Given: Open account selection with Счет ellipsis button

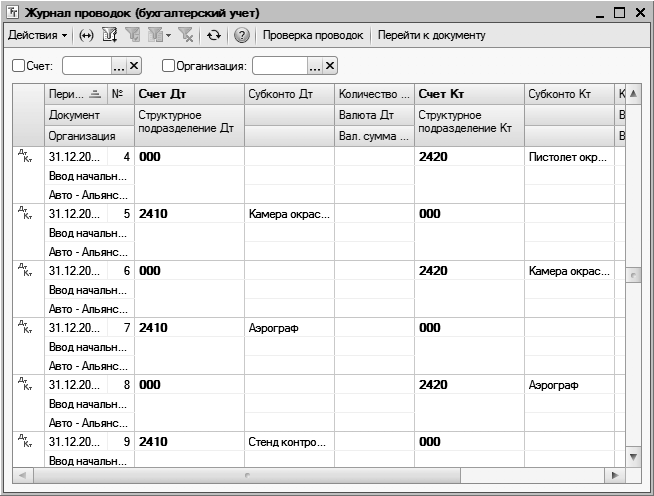Looking at the screenshot, I should click(x=118, y=66).
